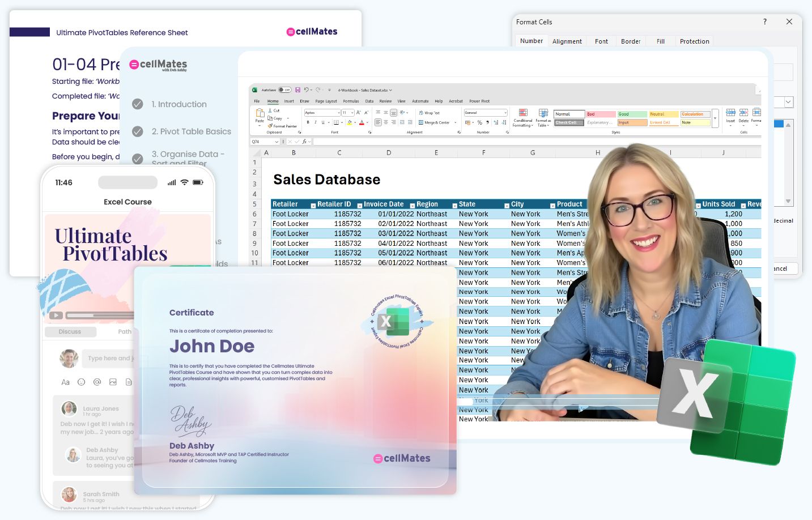This screenshot has height=520, width=812.
Task: Click the Aa text format icon in phone
Action: click(x=65, y=382)
